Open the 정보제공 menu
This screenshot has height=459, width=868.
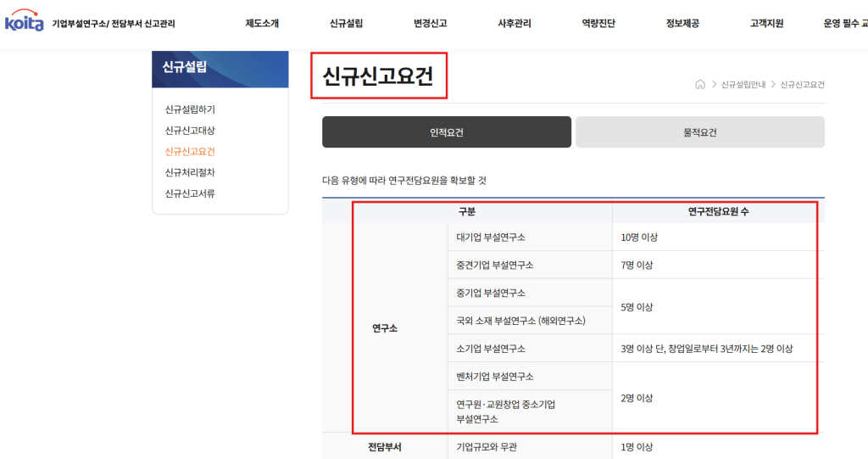pyautogui.click(x=682, y=23)
